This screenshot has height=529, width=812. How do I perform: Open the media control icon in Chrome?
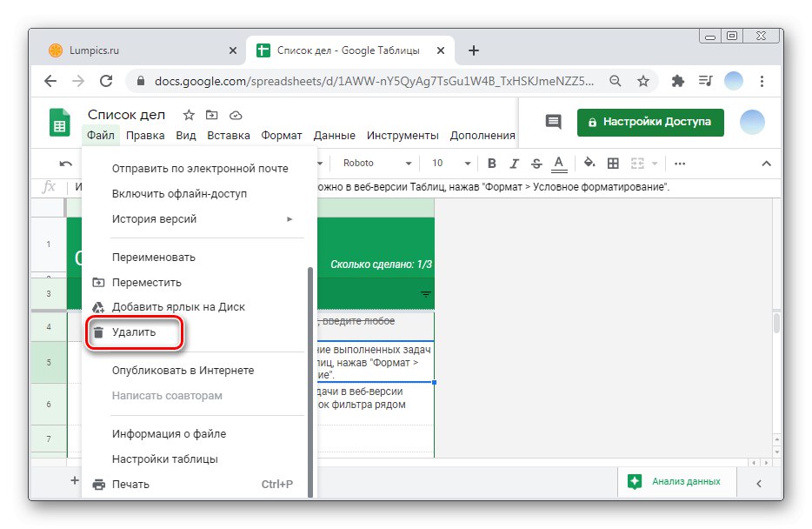[x=705, y=81]
